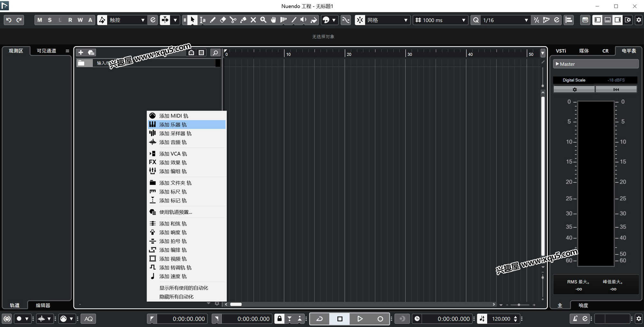Image resolution: width=644 pixels, height=327 pixels.
Task: Toggle Snap on/off button
Action: tap(360, 20)
